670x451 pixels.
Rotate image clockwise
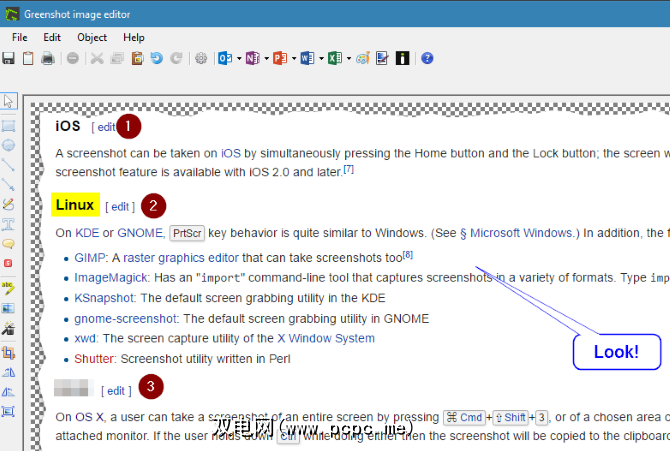pos(9,392)
